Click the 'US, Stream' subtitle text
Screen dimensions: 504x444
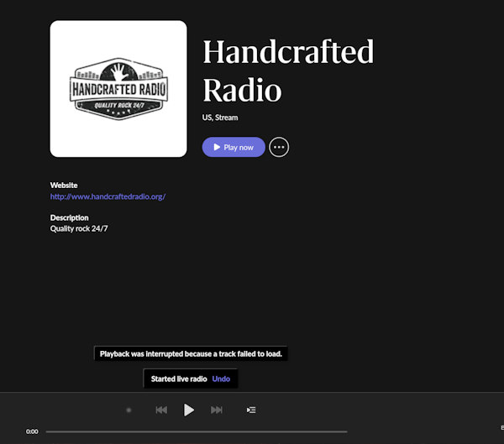pyautogui.click(x=220, y=118)
